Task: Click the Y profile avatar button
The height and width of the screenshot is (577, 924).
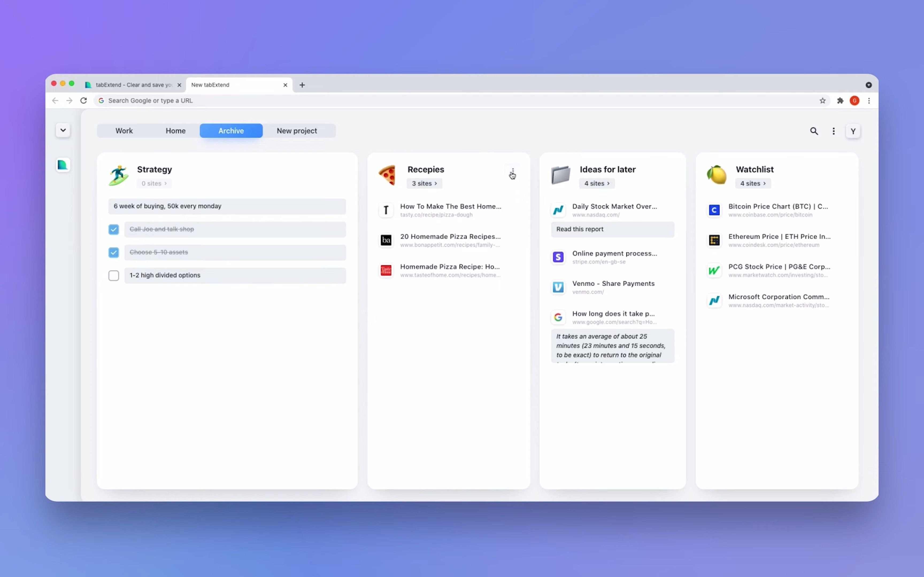Action: [x=853, y=131]
